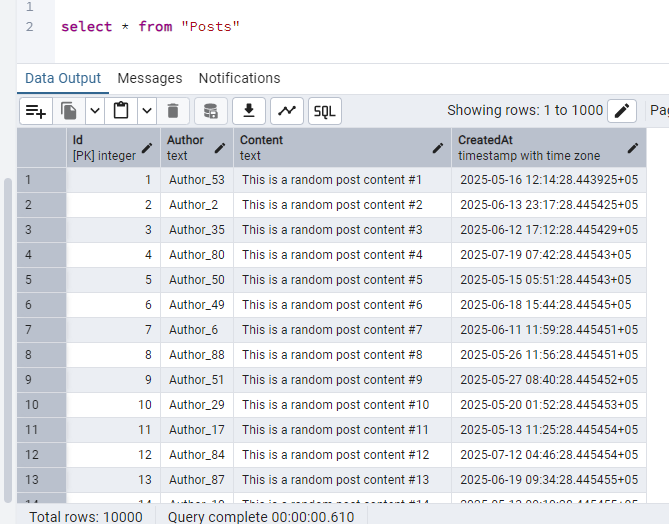Click timestamp 2025-06-13 23:17:28.445425+05
Viewport: 669px width, 524px height.
click(x=549, y=205)
